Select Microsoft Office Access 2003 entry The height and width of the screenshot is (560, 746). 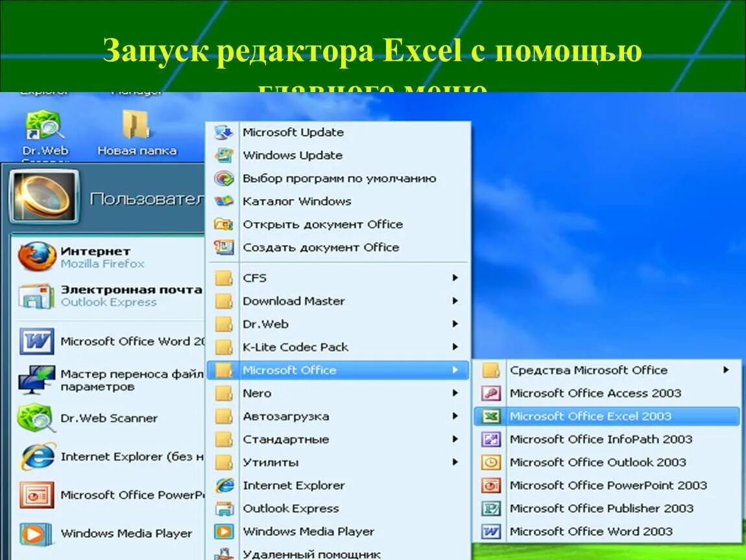tap(607, 393)
